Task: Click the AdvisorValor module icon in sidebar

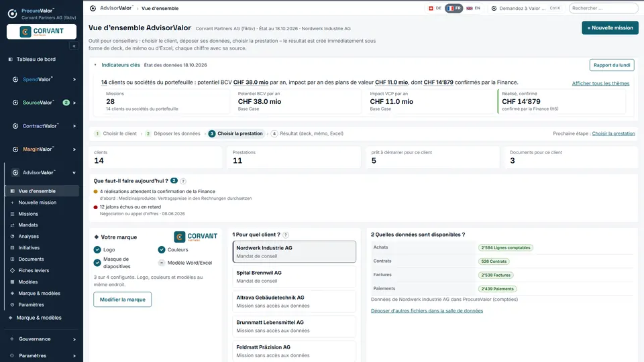Action: point(15,173)
